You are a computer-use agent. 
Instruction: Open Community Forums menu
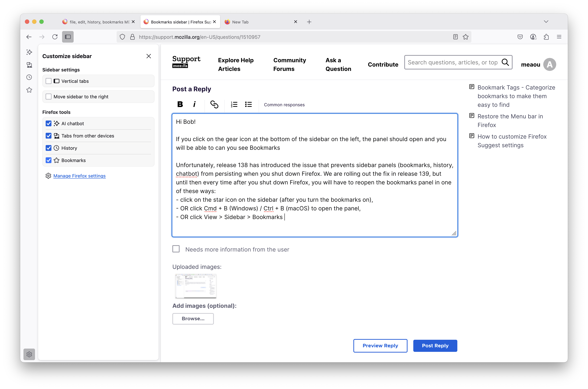click(x=289, y=65)
